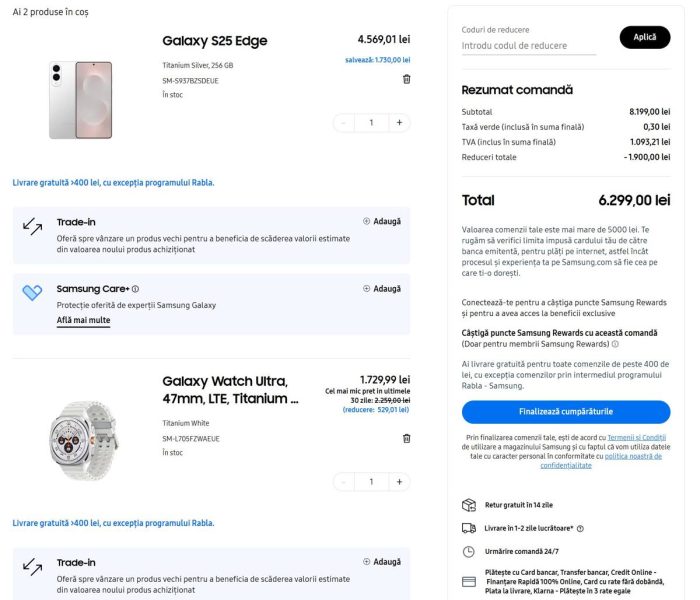The image size is (700, 600).
Task: Increase Galaxy S25 Edge quantity
Action: coord(399,123)
